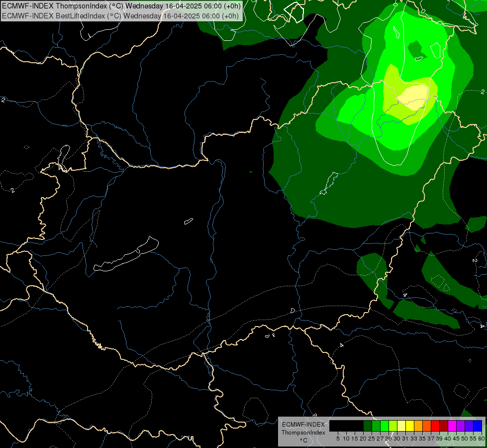The width and height of the screenshot is (487, 448).
Task: Click the dark red 39–40 legend swatch
Action: [444, 426]
